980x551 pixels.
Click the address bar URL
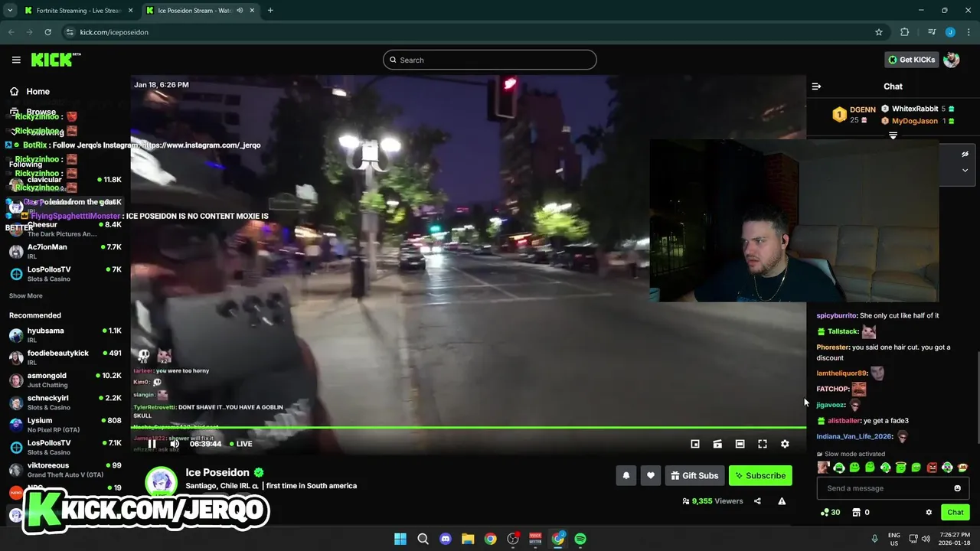[114, 32]
